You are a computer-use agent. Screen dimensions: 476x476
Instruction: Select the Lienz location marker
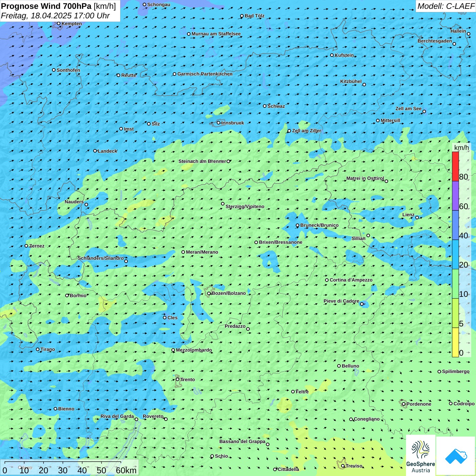[417, 218]
